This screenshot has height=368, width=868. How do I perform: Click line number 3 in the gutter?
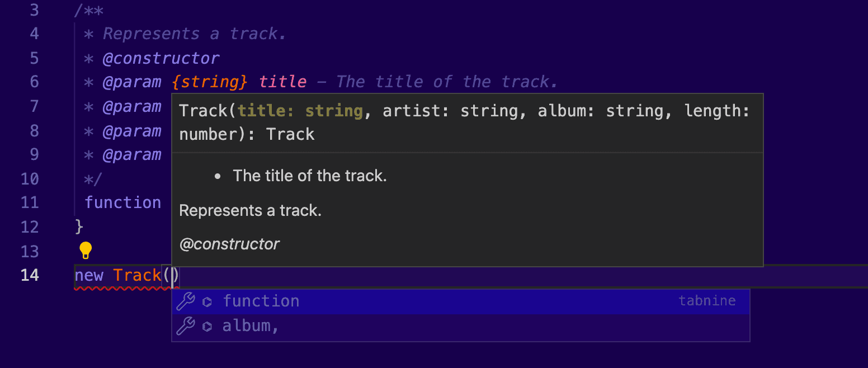pyautogui.click(x=34, y=10)
